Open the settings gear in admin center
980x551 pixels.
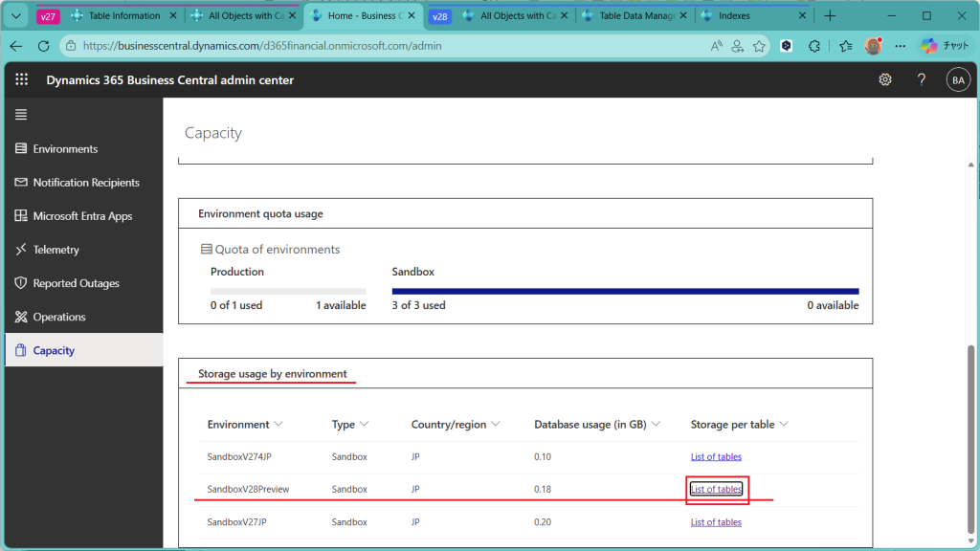[885, 80]
